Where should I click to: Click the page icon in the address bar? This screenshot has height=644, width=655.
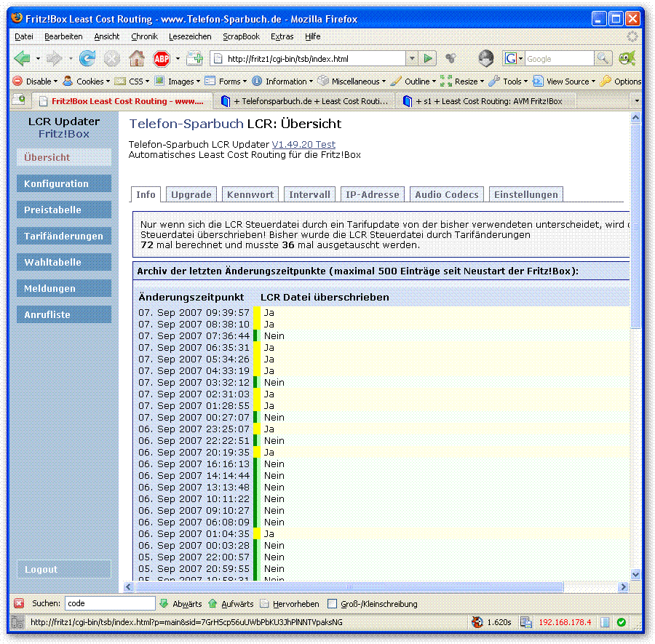(218, 59)
